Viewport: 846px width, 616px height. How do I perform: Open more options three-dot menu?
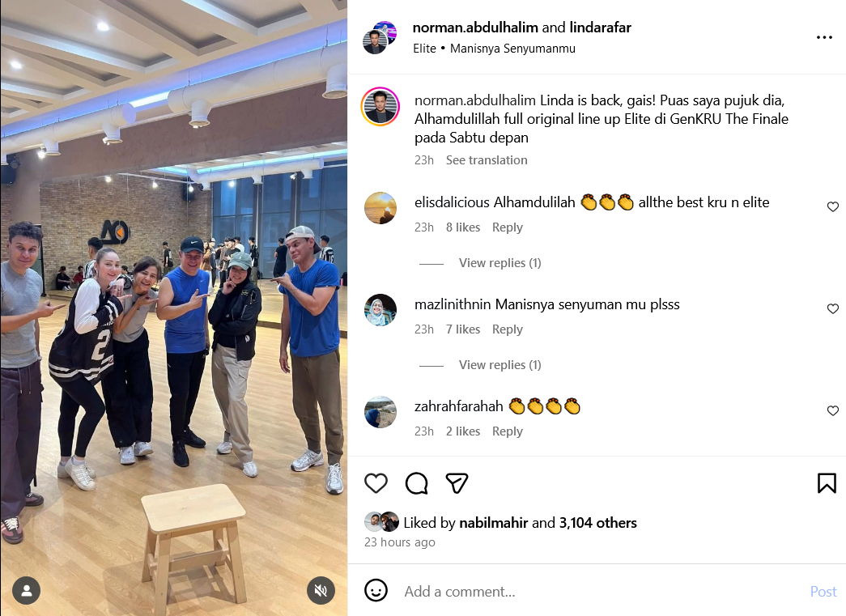(824, 37)
